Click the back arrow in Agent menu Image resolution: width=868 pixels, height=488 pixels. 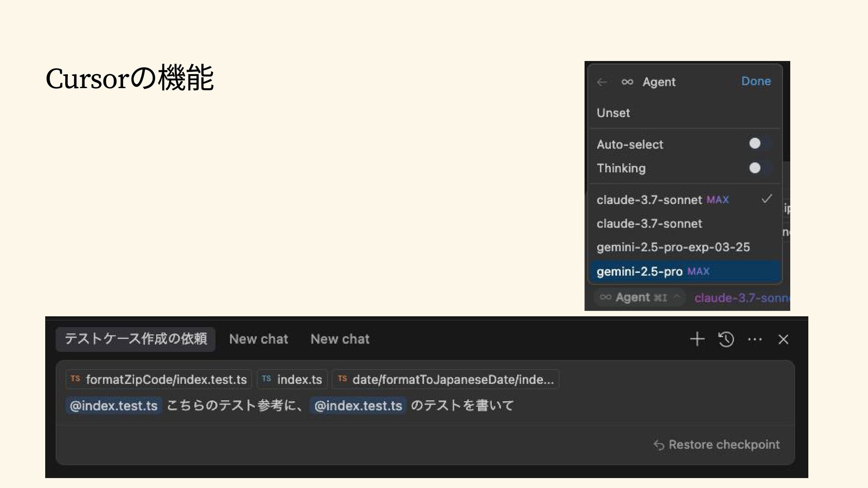(602, 82)
